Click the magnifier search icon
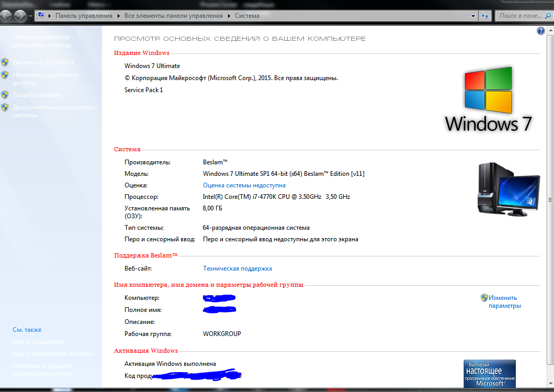The width and height of the screenshot is (554, 392). pos(548,16)
